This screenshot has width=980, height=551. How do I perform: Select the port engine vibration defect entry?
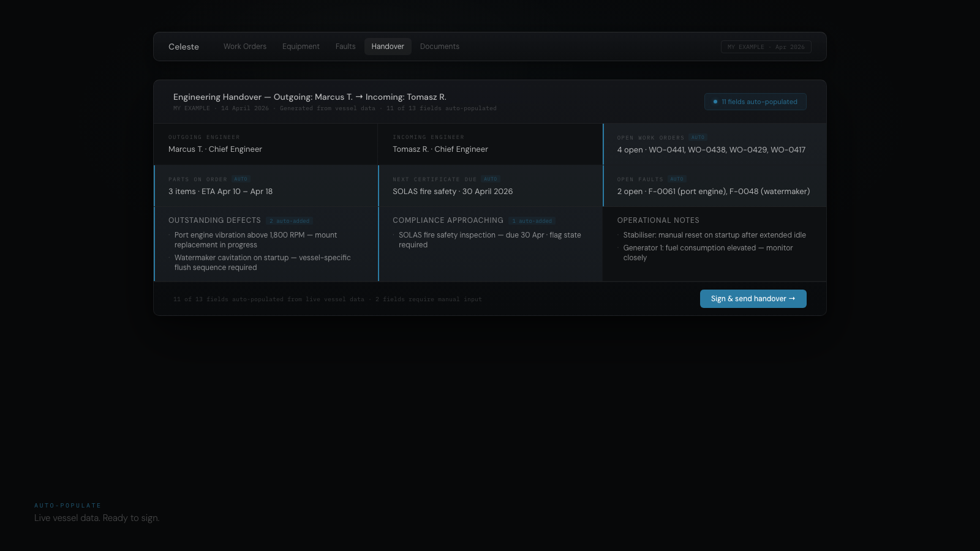256,239
